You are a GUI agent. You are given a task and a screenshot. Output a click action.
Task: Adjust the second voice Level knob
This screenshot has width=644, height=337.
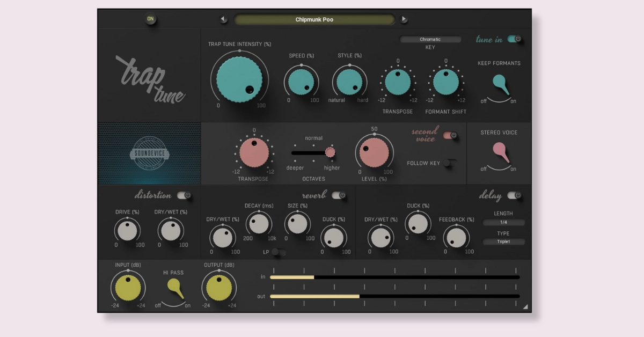pyautogui.click(x=374, y=152)
